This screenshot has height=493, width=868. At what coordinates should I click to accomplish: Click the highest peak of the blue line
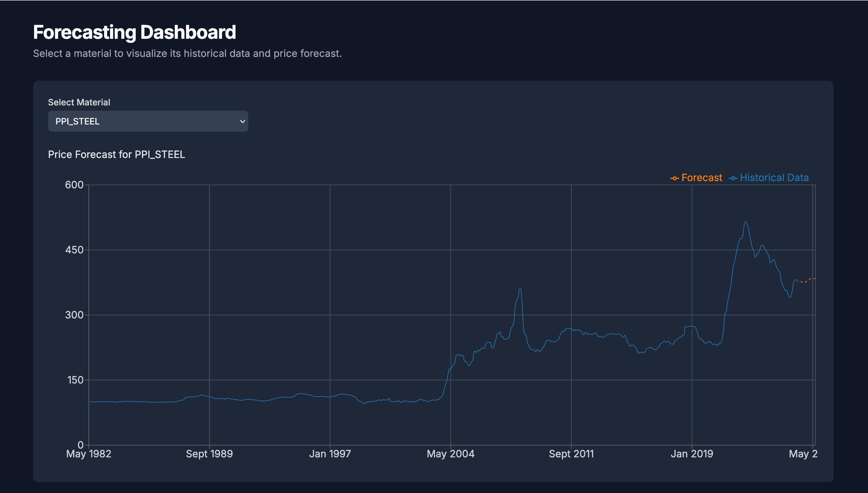coord(745,222)
